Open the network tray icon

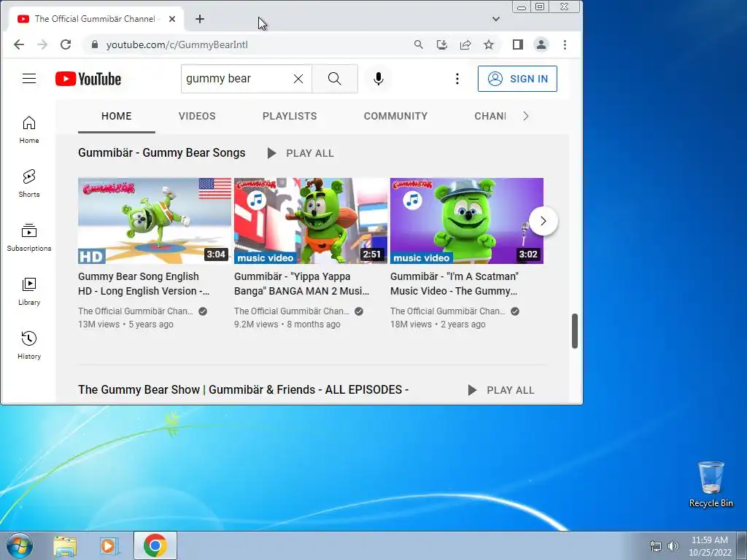pos(656,546)
